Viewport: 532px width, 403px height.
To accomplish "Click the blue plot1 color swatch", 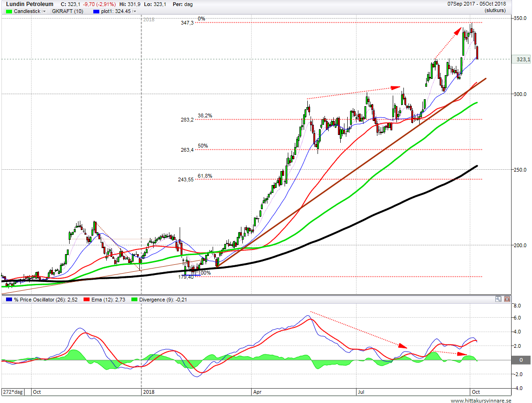I will 96,11.
